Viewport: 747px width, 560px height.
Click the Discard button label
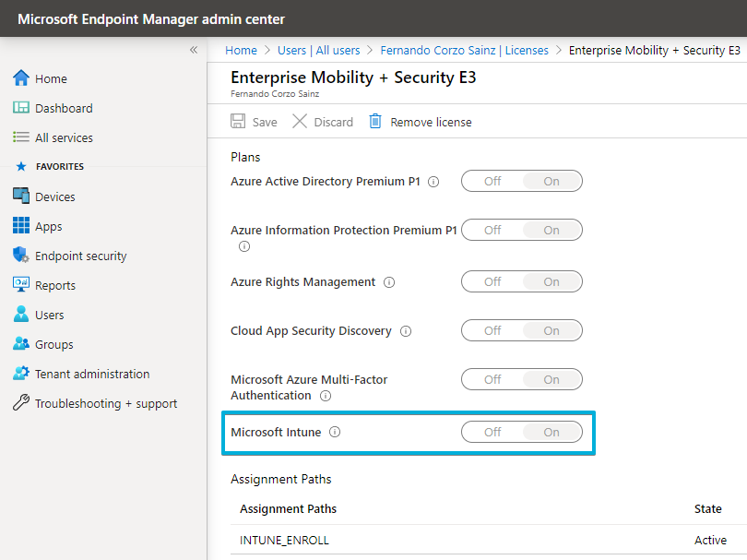click(334, 122)
